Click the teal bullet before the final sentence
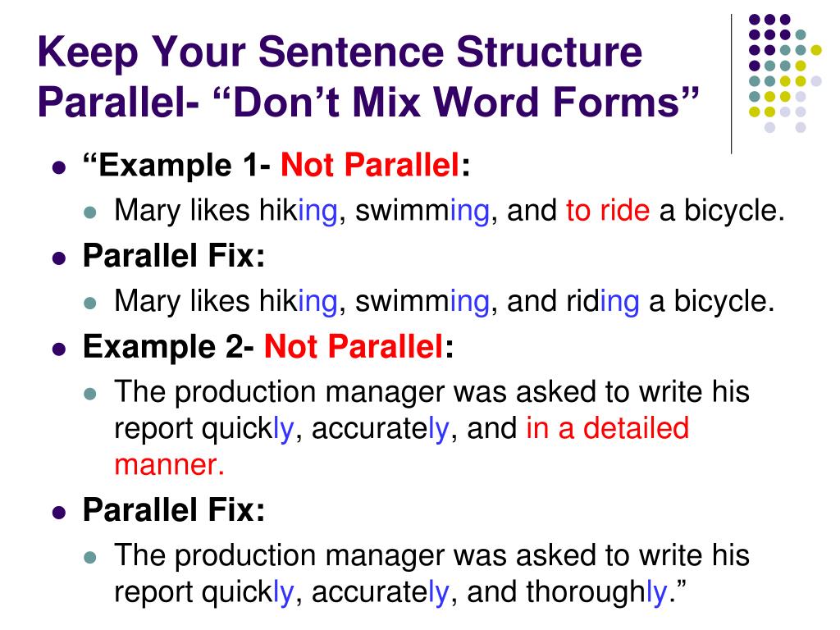Viewport: 840px width, 630px height. tap(90, 558)
